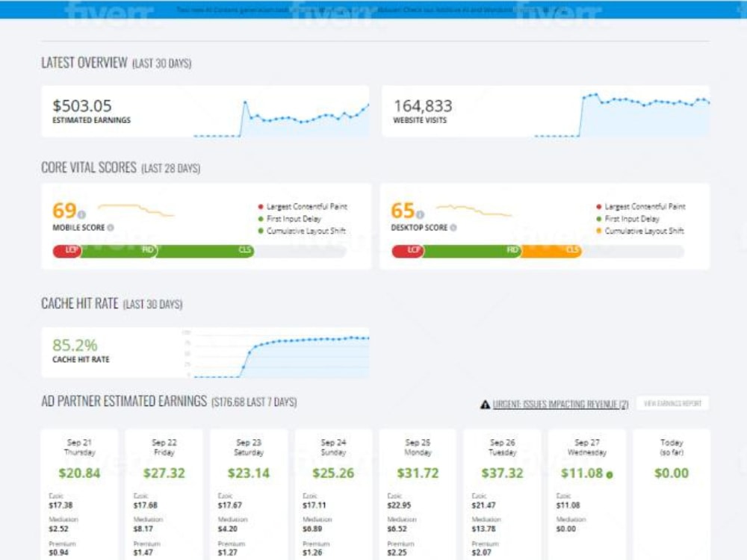
Task: Open the Desktop Score info icon
Action: pos(453,227)
